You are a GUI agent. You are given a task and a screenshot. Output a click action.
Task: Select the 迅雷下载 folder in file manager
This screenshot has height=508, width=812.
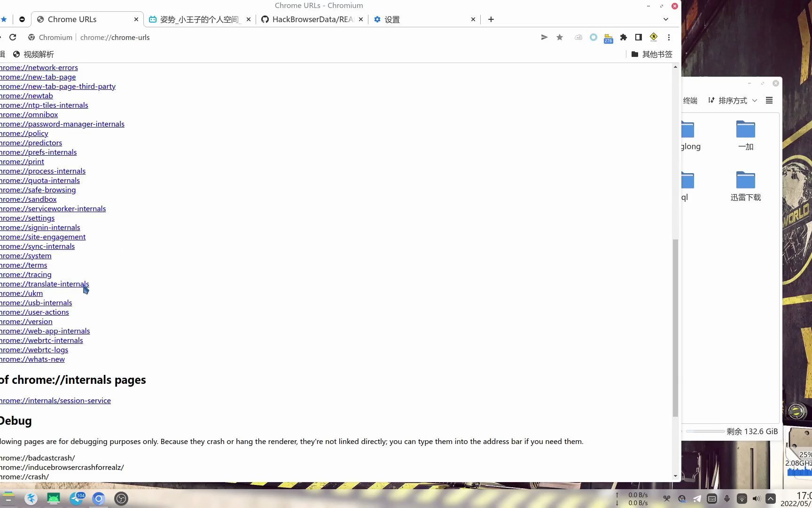click(746, 186)
